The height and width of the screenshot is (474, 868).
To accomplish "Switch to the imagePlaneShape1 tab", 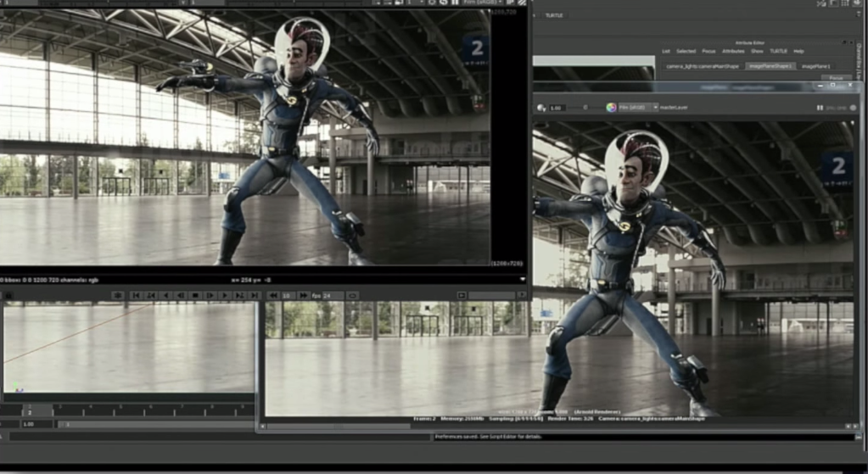I will 770,66.
